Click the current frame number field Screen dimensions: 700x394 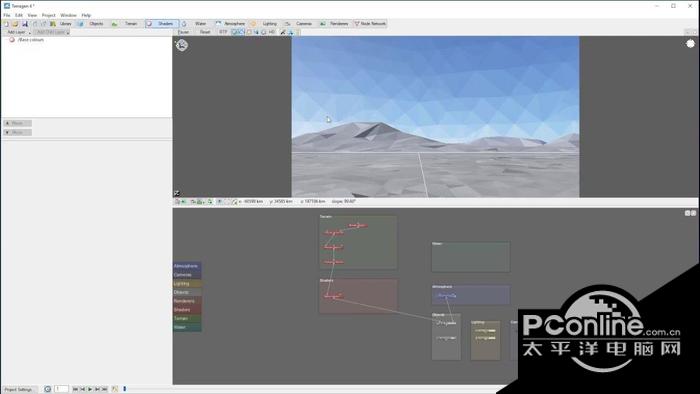pyautogui.click(x=61, y=389)
